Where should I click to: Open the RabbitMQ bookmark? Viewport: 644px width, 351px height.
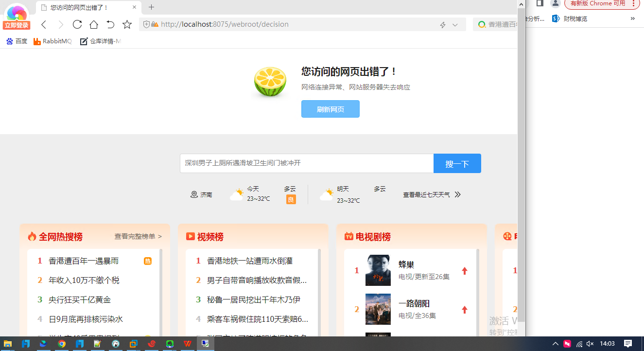tap(52, 41)
